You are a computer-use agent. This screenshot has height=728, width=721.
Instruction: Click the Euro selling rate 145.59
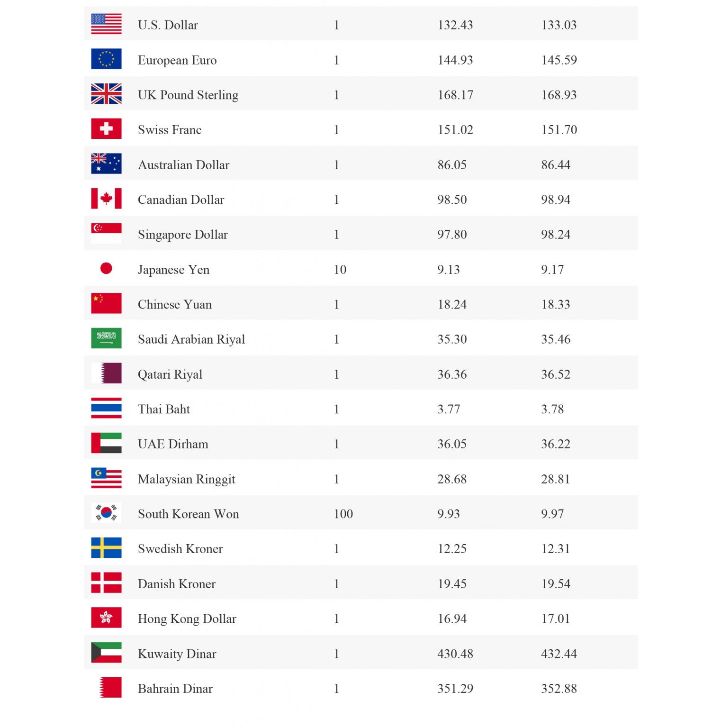(x=559, y=60)
